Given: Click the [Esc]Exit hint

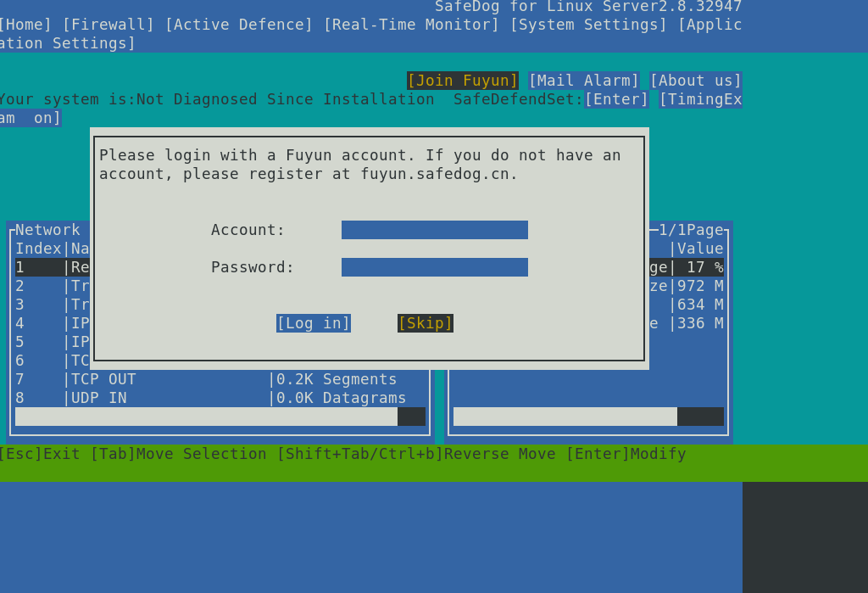Looking at the screenshot, I should click(39, 454).
